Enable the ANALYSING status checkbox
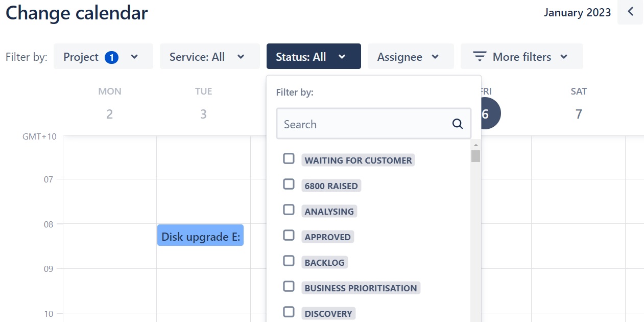Viewport: 644px width, 322px height. coord(289,210)
